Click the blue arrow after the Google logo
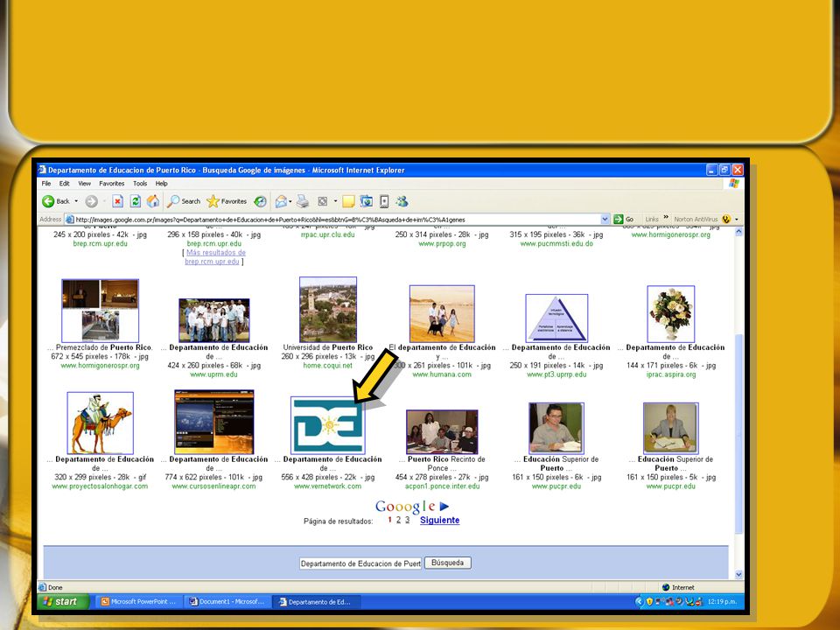Screen dimensions: 840x630 [x=444, y=507]
